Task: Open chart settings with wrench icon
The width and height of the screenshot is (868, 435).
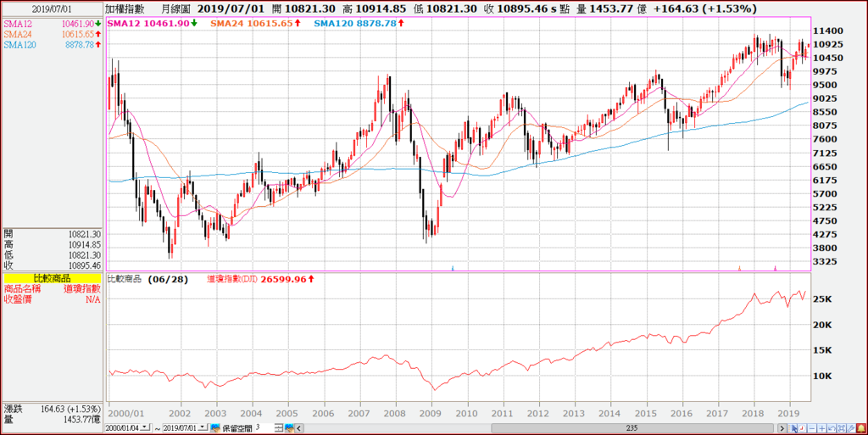Action: click(851, 428)
